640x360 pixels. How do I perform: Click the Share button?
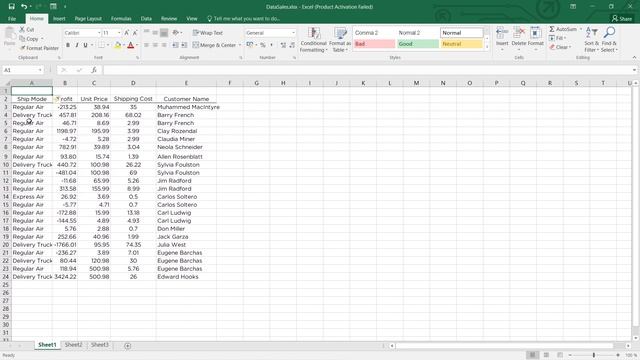pos(622,18)
